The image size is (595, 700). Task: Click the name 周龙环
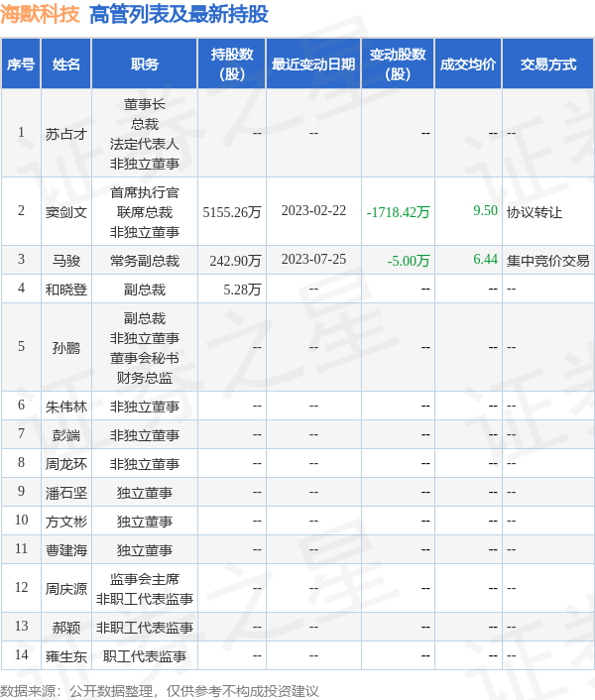click(66, 464)
